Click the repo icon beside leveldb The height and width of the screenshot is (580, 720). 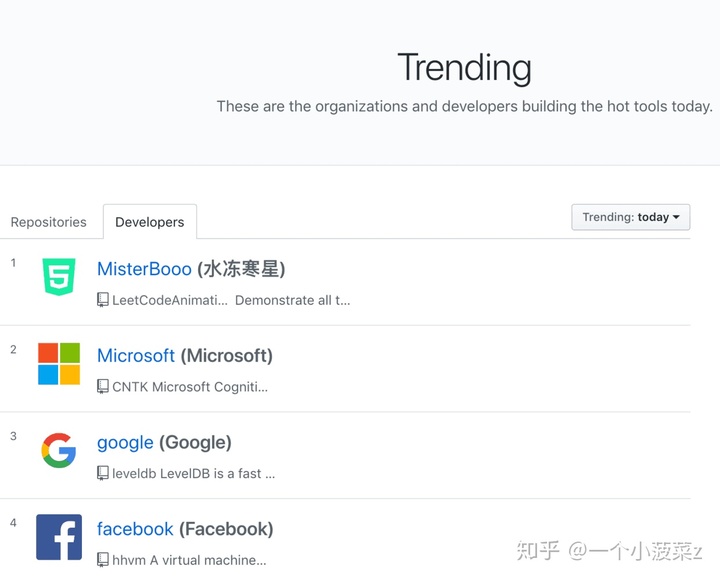point(103,473)
